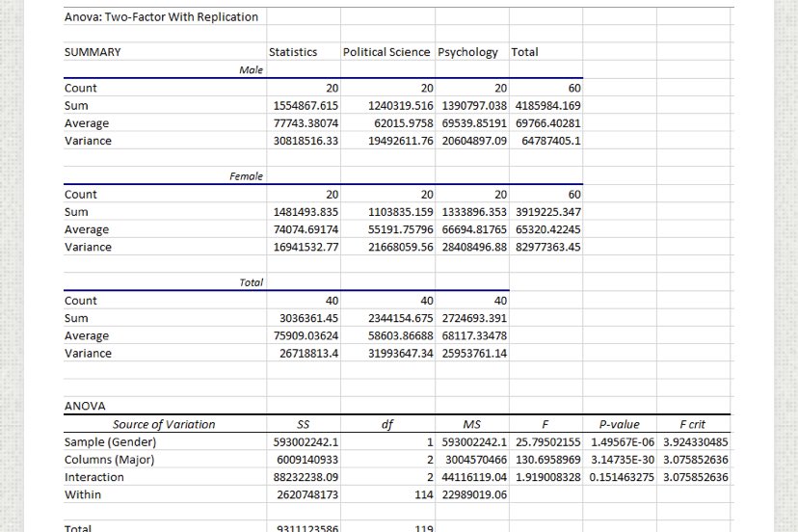798x532 pixels.
Task: Select Gender P-value 1.49567E-06
Action: [x=623, y=442]
